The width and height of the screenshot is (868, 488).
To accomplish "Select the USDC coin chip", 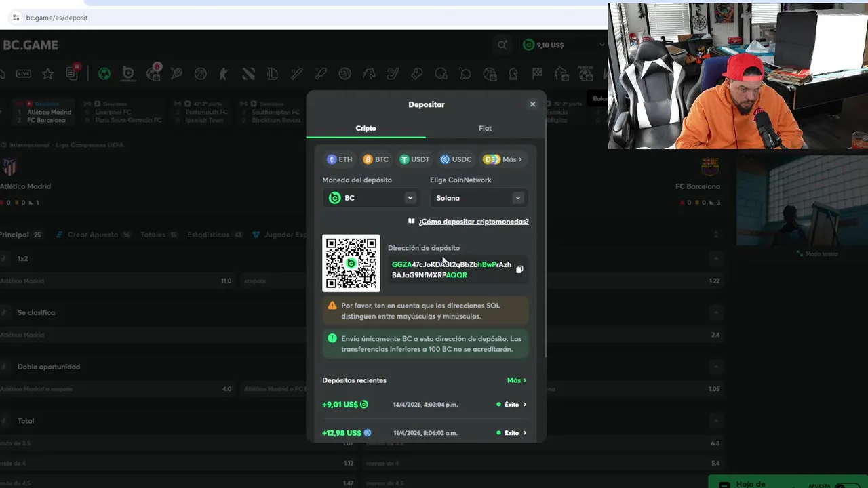I will 456,159.
